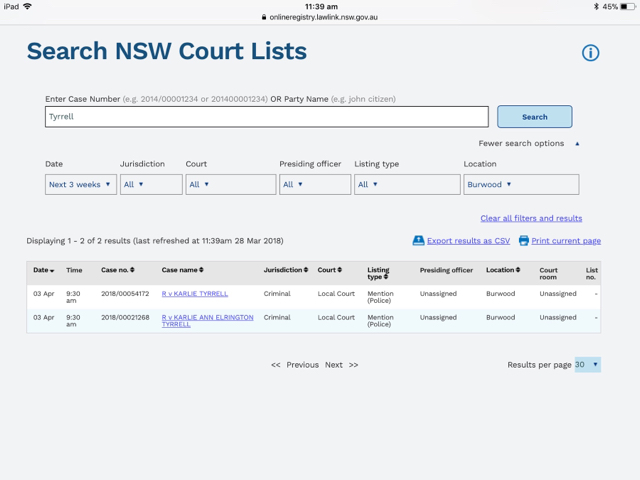Viewport: 640px width, 480px height.
Task: Click the printer icon for current page
Action: click(523, 241)
